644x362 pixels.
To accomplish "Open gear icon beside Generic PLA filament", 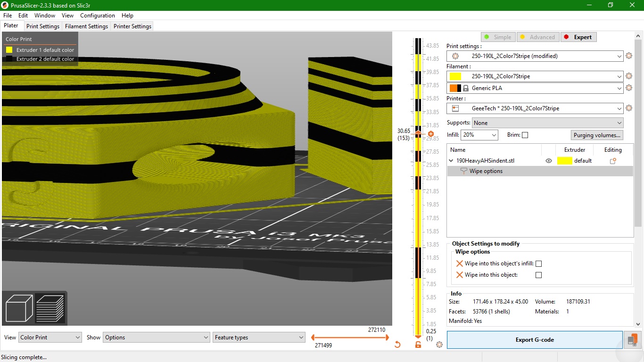I will coord(628,88).
